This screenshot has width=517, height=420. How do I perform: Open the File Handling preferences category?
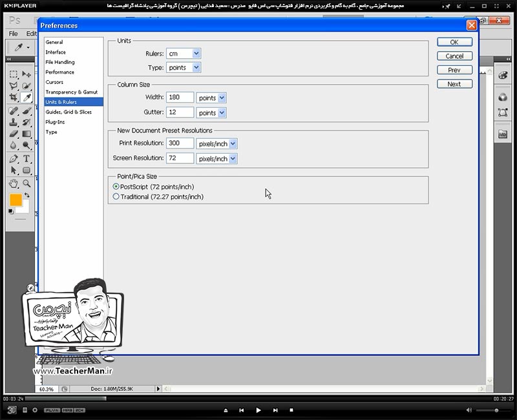coord(74,62)
